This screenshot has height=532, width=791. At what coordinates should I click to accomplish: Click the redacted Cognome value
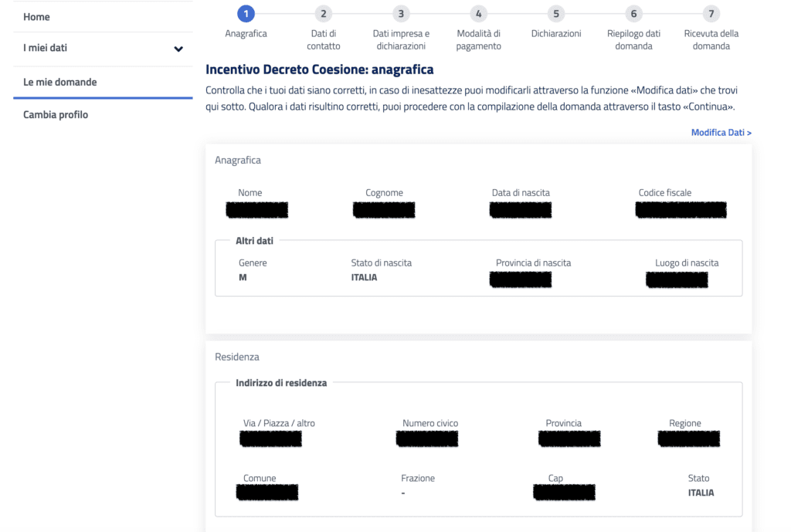coord(384,209)
